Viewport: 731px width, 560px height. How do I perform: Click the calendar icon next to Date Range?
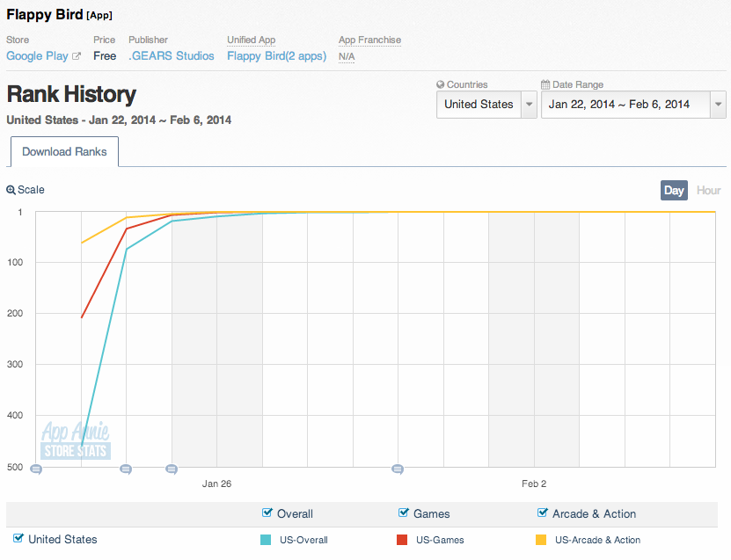[545, 84]
